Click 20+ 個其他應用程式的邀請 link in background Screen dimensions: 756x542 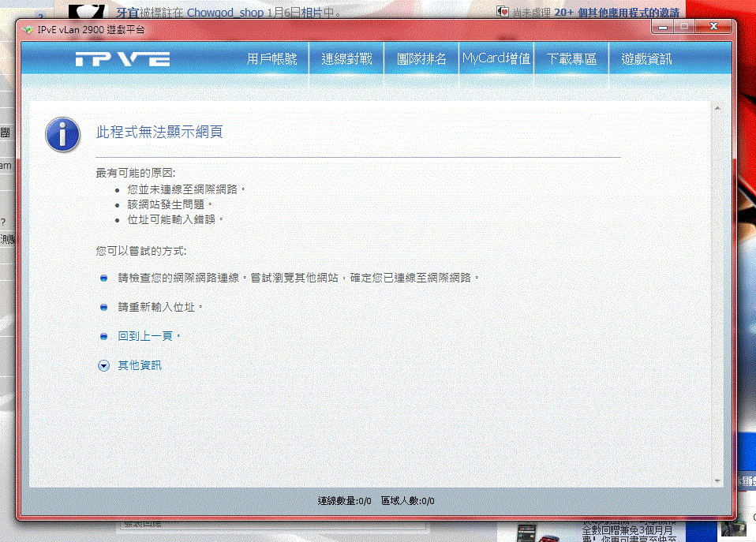616,13
